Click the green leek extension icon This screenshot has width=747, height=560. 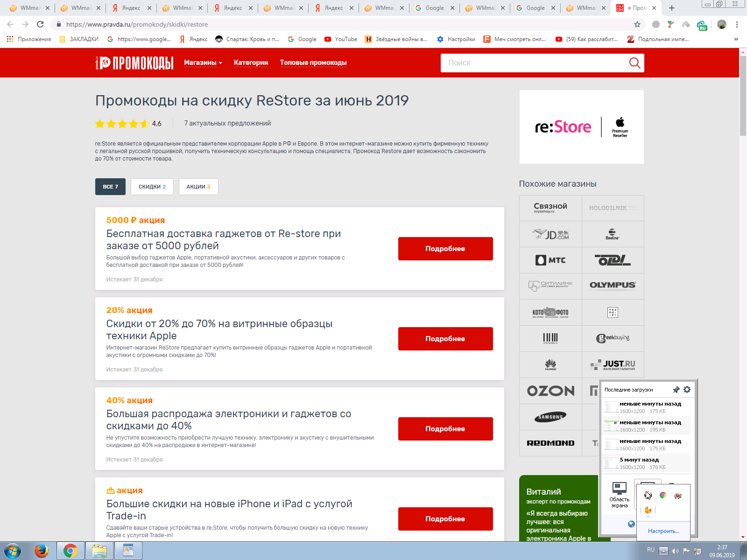pyautogui.click(x=671, y=24)
